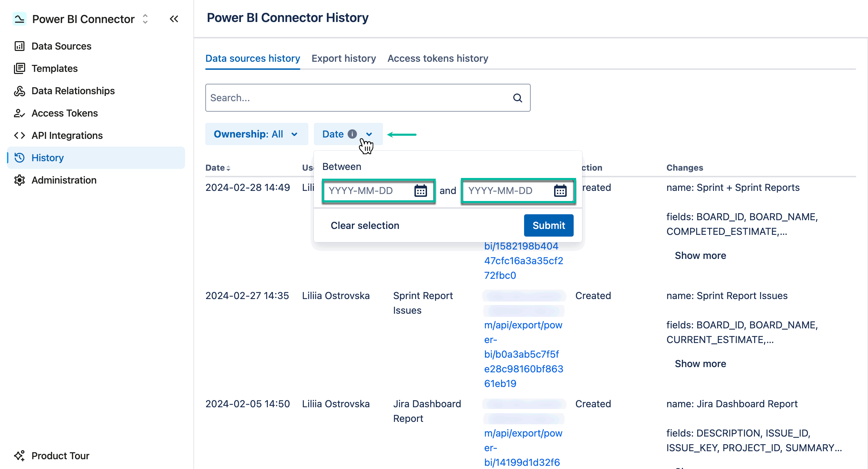Click the History clock icon

[x=19, y=158]
